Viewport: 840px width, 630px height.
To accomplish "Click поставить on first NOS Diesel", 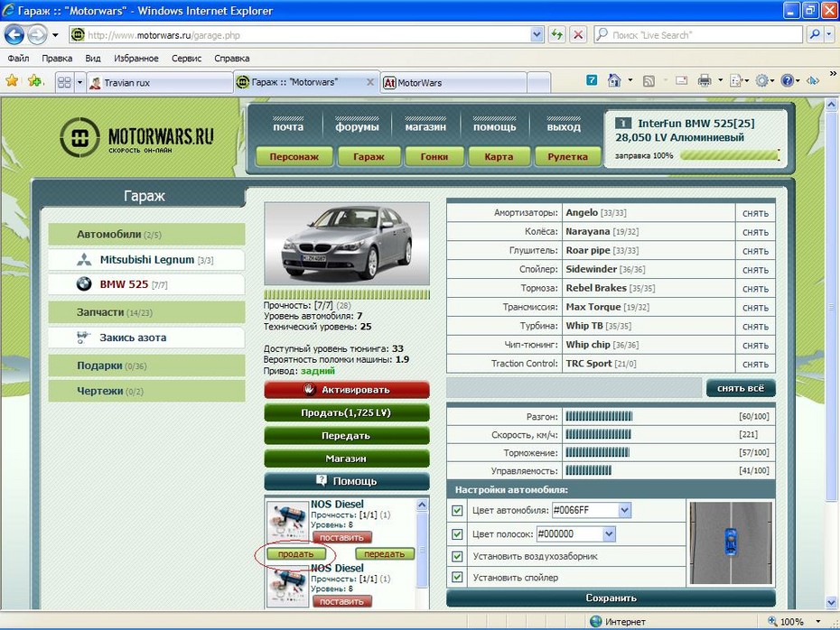I will click(341, 537).
